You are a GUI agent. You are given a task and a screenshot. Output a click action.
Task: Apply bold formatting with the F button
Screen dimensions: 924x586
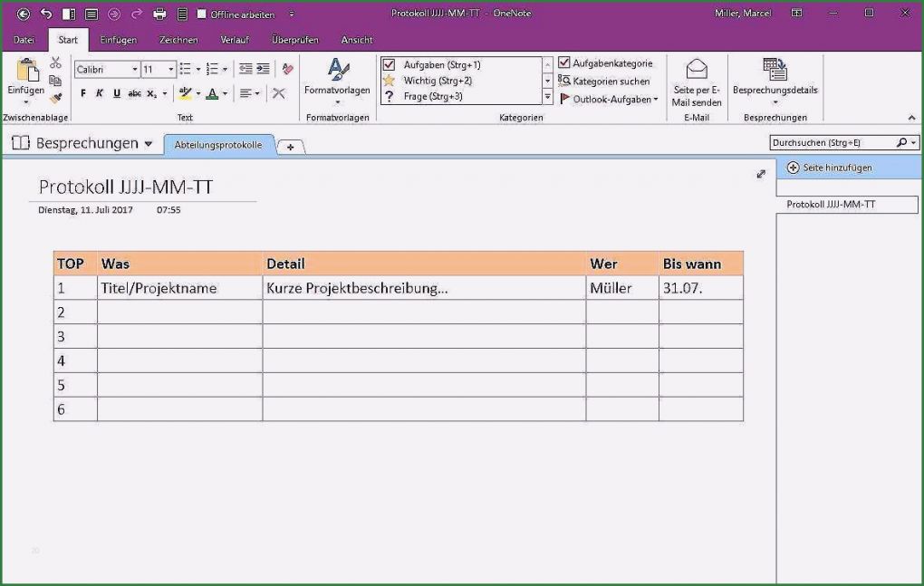[83, 93]
